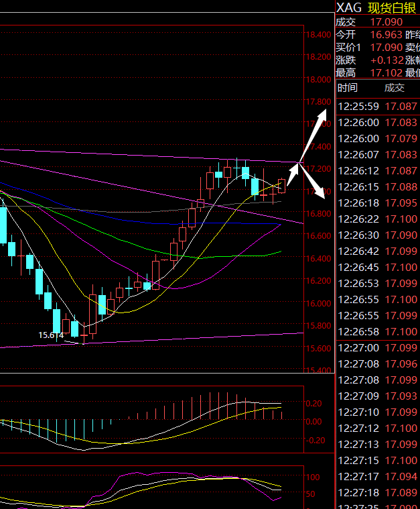The width and height of the screenshot is (420, 509).
Task: Click the 50 oscillator axis label
Action: pyautogui.click(x=311, y=494)
